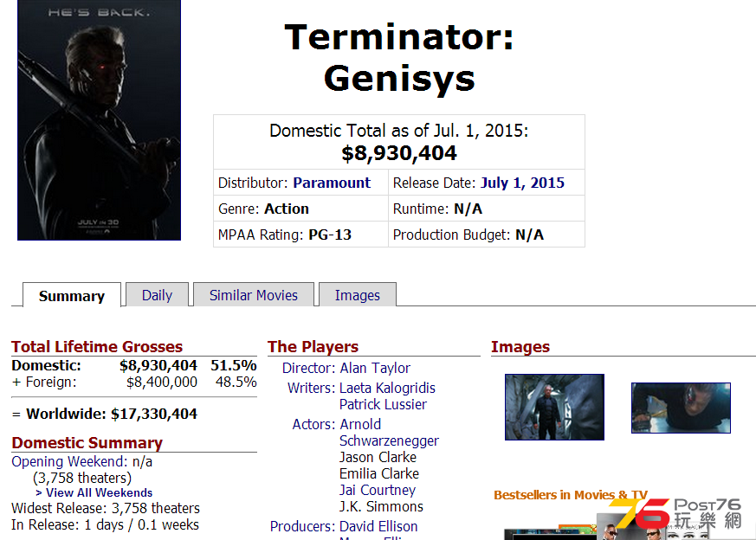The image size is (756, 540).
Task: Open the first movie still thumbnail
Action: pyautogui.click(x=554, y=408)
